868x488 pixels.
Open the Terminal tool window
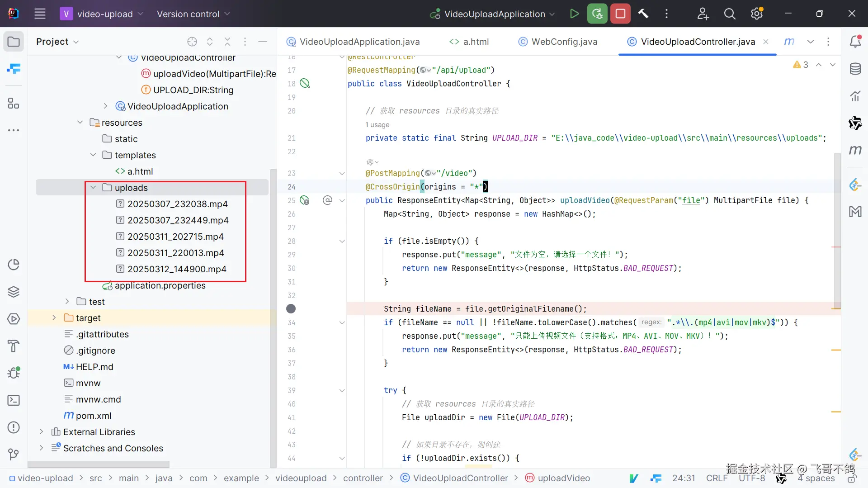(14, 400)
